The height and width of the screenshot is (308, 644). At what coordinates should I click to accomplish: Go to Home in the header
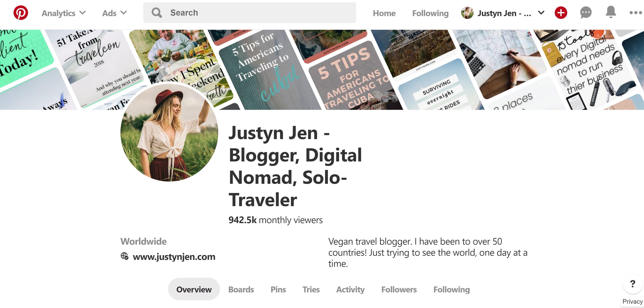coord(384,13)
